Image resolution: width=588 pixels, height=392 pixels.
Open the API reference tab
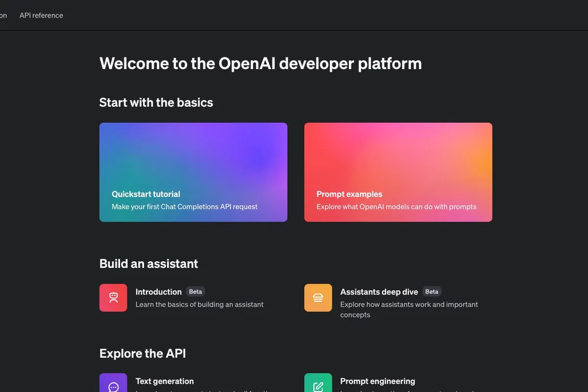[x=41, y=15]
